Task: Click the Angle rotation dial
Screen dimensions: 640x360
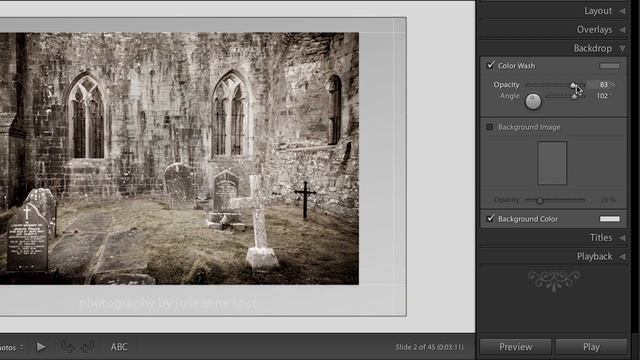Action: point(533,101)
